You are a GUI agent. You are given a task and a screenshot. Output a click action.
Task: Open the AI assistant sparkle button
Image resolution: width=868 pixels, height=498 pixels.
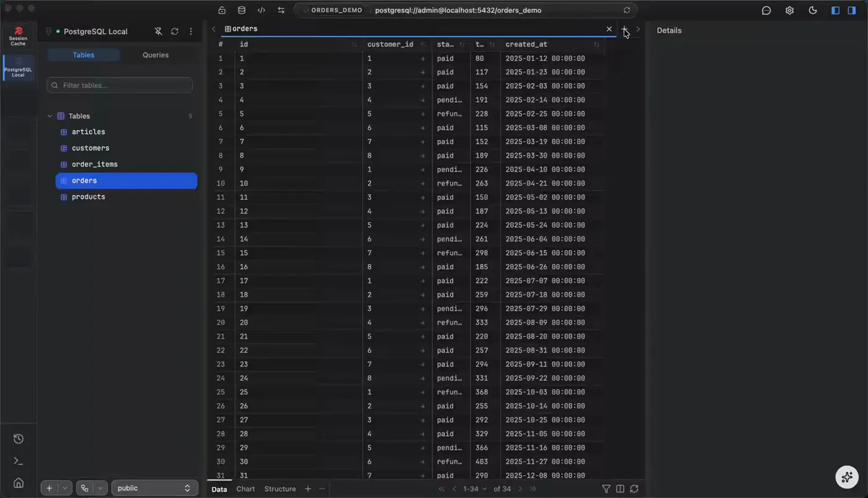[x=847, y=476]
